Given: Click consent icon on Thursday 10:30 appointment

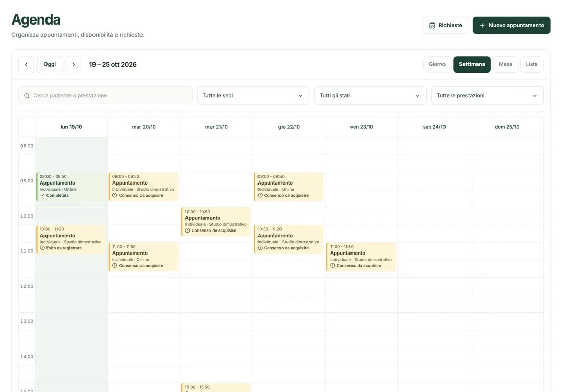Looking at the screenshot, I should [260, 248].
